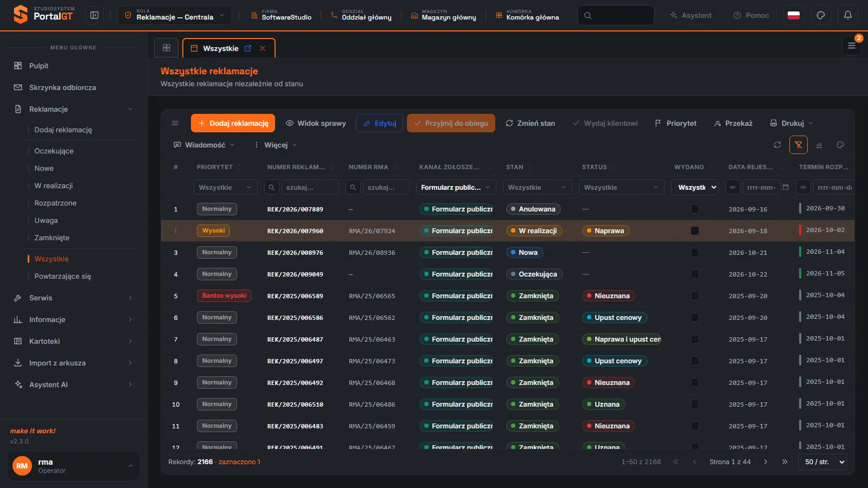This screenshot has width=868, height=488.
Task: Toggle Wydano checkbox for REK/2026/008976
Action: point(695,252)
